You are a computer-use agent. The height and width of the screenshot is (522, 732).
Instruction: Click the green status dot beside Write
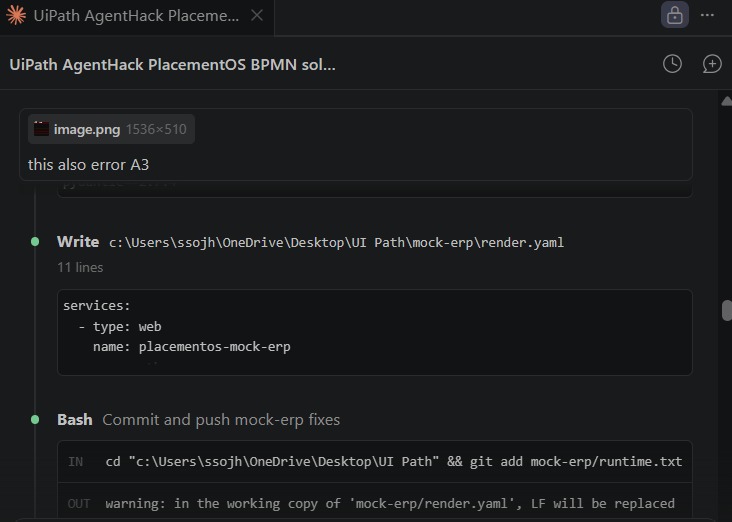35,242
